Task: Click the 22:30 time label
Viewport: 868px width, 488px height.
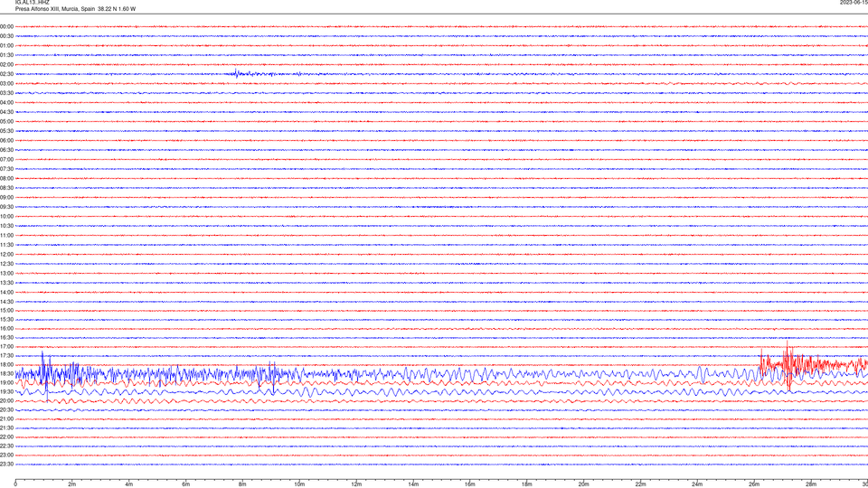Action: [6, 446]
